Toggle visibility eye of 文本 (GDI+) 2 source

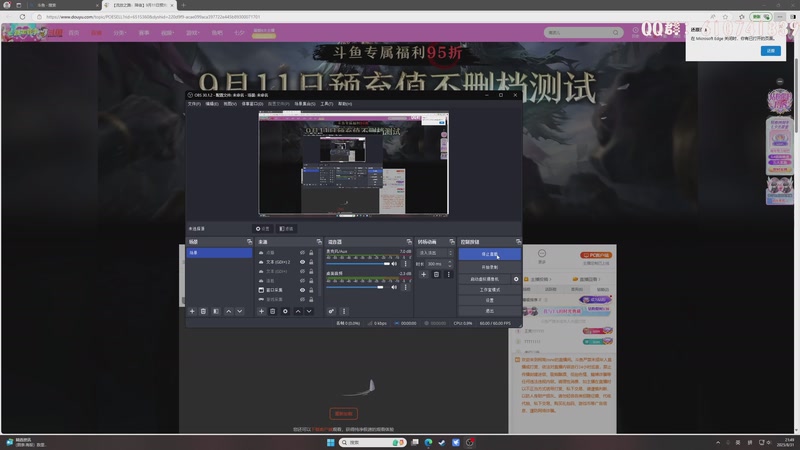click(302, 262)
